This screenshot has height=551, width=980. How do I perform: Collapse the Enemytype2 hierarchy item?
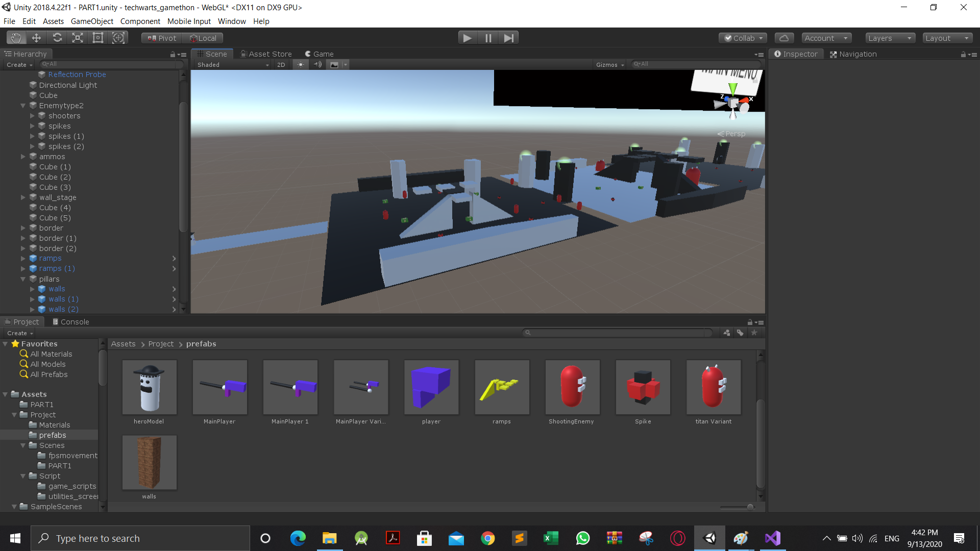(23, 106)
